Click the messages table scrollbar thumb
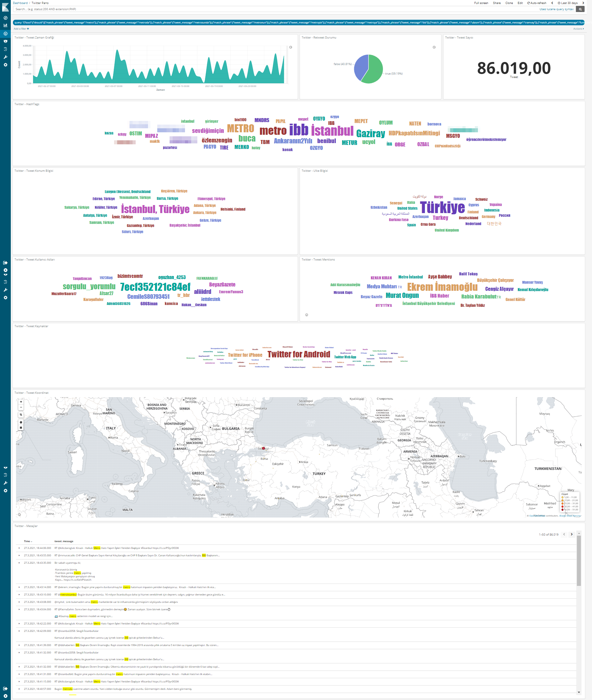The height and width of the screenshot is (700, 592). [x=578, y=561]
